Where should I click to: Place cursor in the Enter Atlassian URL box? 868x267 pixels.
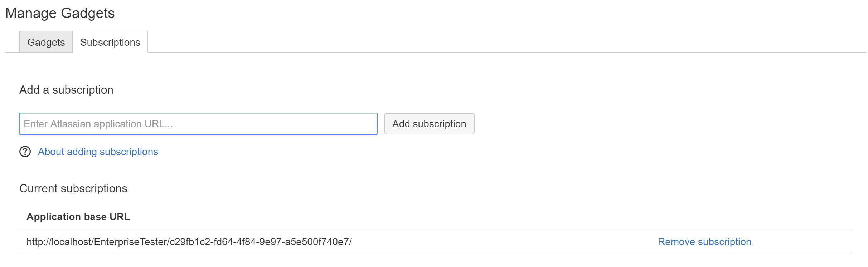(198, 124)
